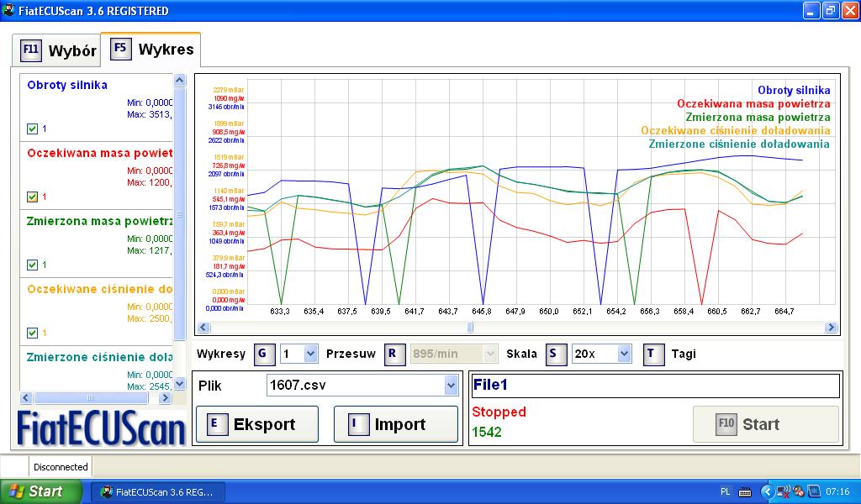Click the network status tray icon

coord(783,491)
